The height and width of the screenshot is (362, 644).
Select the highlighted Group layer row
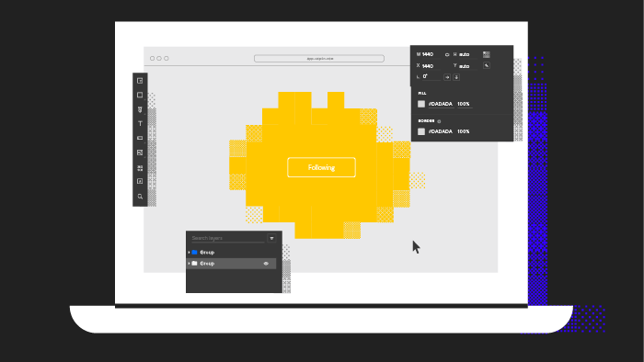(x=231, y=264)
